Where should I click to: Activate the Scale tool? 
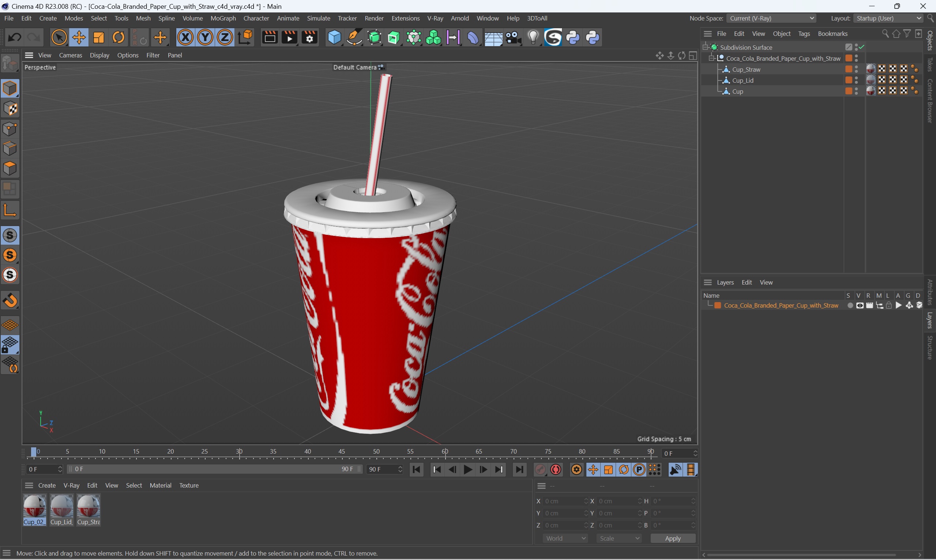(x=99, y=37)
